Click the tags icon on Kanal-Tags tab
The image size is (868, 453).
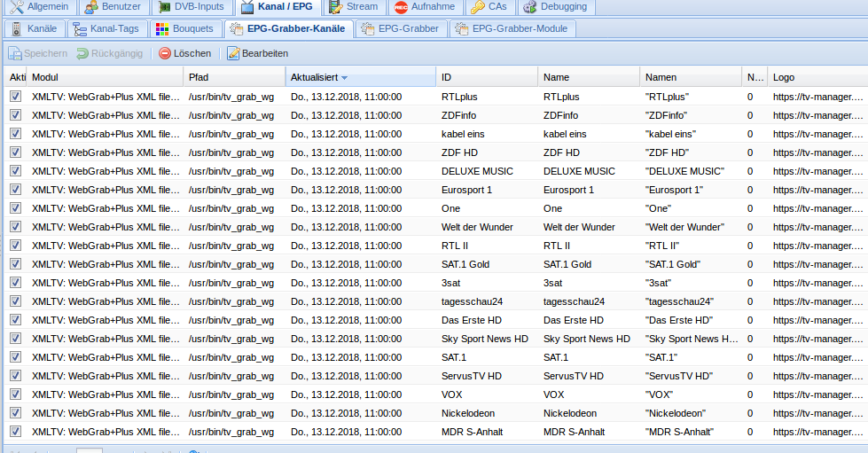(x=80, y=28)
